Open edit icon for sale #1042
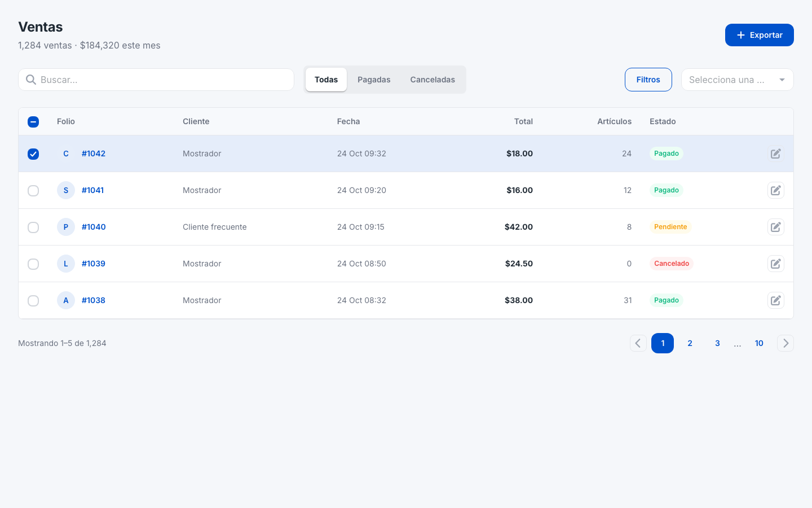812x508 pixels. [x=776, y=154]
